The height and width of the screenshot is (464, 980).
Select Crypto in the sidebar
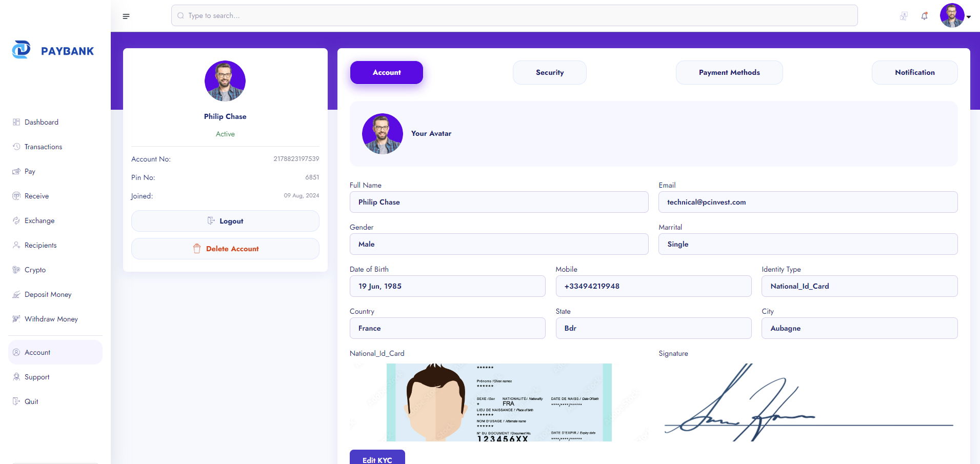pyautogui.click(x=35, y=270)
